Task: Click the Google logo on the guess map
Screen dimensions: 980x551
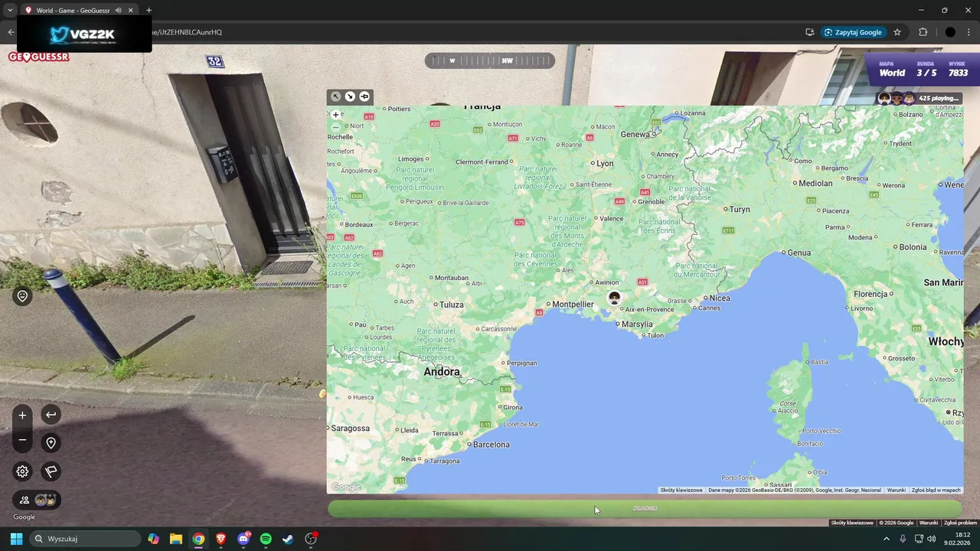Action: pyautogui.click(x=346, y=487)
